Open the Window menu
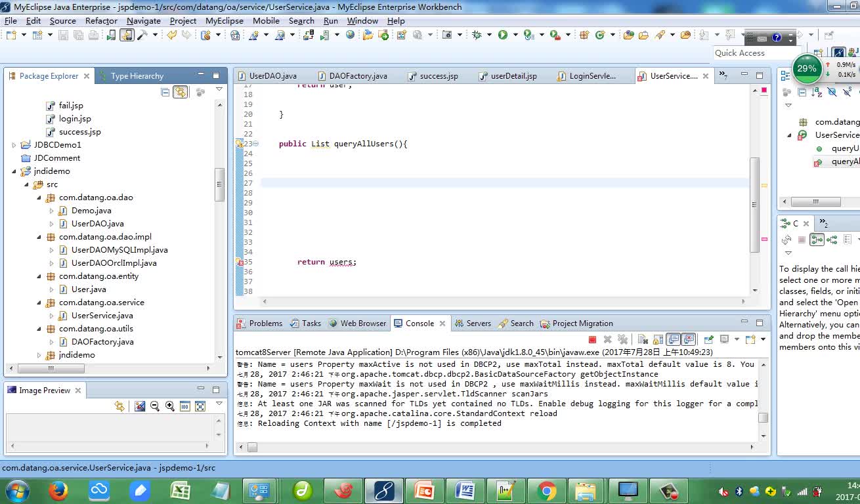Viewport: 860px width, 504px height. 362,20
